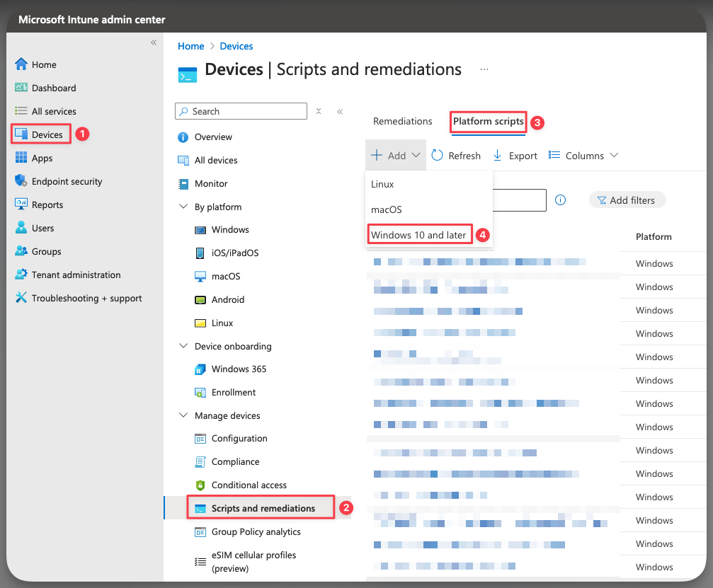Collapse the Devices menu pane chevron
The height and width of the screenshot is (588, 713).
click(x=340, y=111)
